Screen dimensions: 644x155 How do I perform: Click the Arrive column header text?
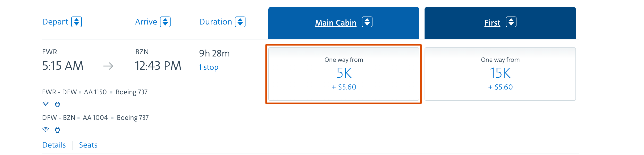click(146, 22)
